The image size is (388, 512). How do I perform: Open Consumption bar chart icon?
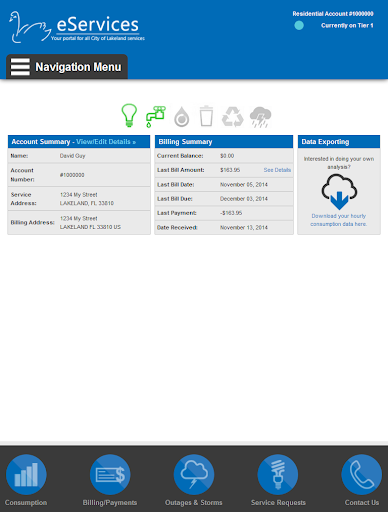(x=26, y=474)
